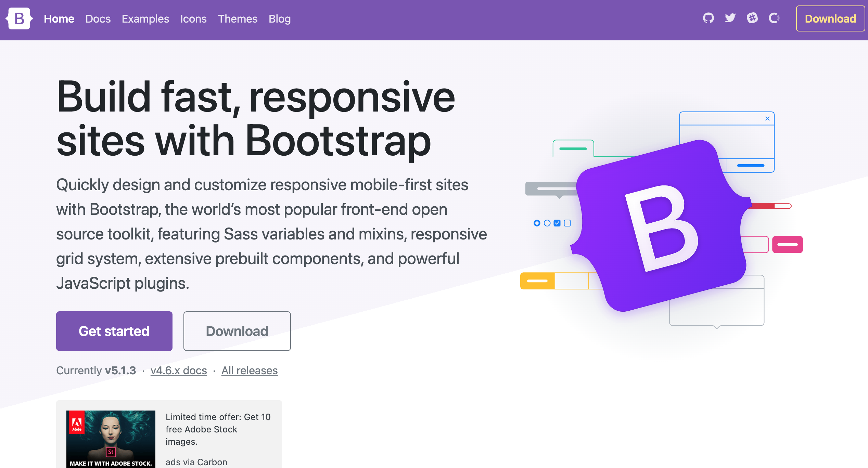
Task: Click the Slack icon in navbar
Action: 752,18
